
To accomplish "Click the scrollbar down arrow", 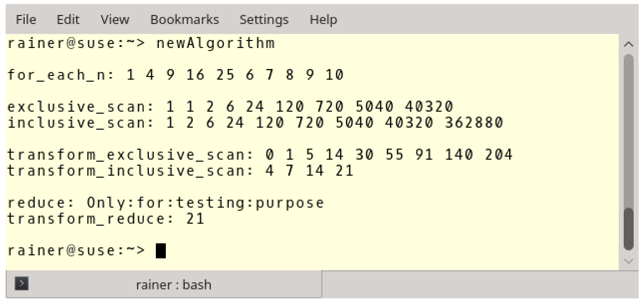I will [x=629, y=261].
